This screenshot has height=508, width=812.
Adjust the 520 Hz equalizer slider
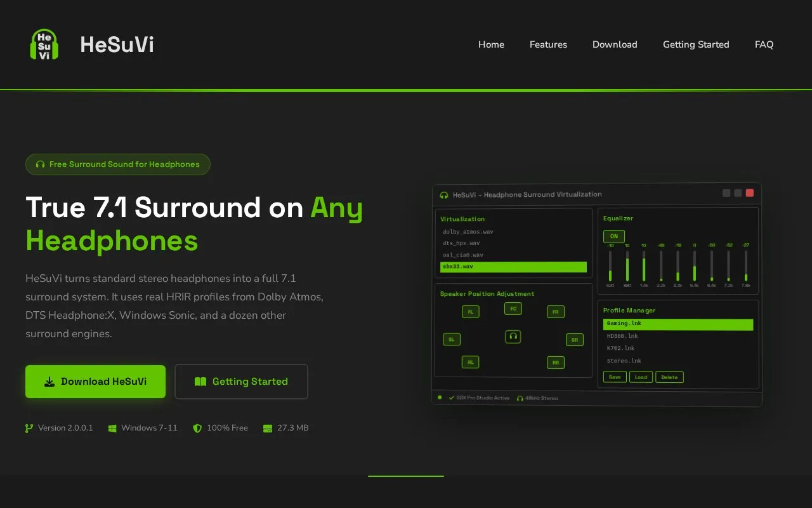click(x=610, y=265)
